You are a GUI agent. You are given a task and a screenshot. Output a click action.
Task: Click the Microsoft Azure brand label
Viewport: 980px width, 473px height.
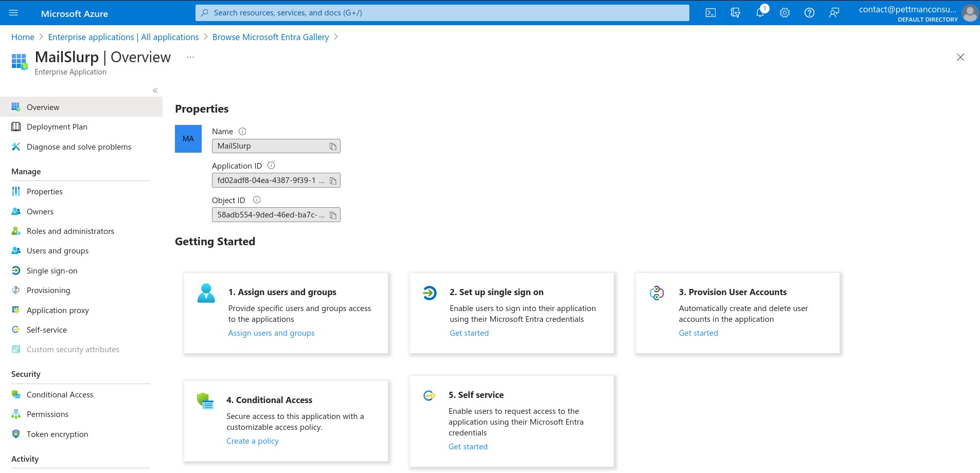[75, 14]
